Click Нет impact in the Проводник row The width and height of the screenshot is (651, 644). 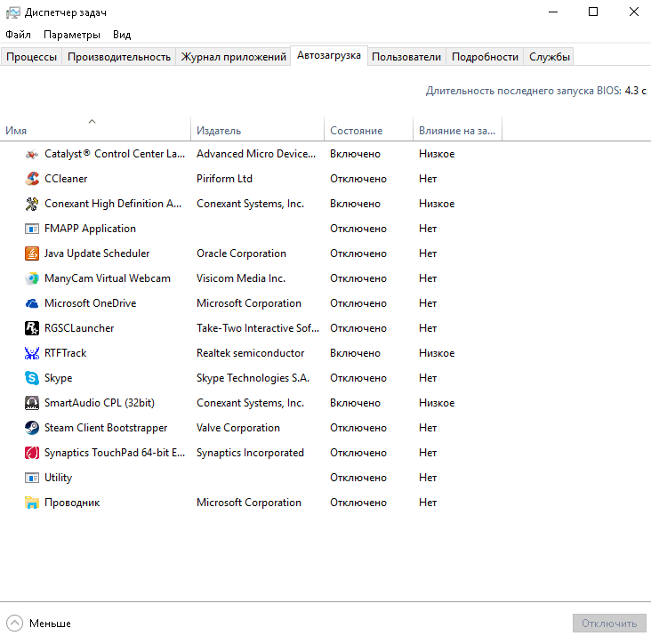click(428, 503)
